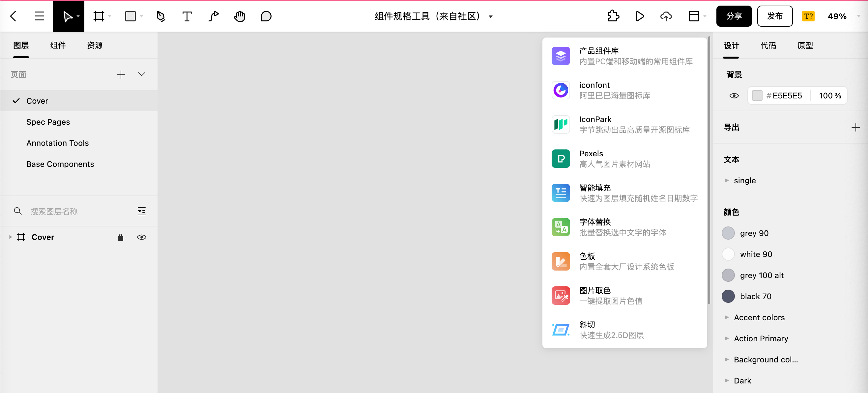Switch to the 图层 tab

pos(21,45)
